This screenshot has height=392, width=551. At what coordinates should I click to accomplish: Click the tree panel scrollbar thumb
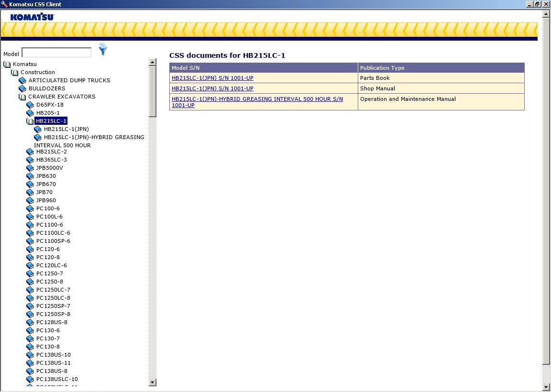pyautogui.click(x=153, y=91)
